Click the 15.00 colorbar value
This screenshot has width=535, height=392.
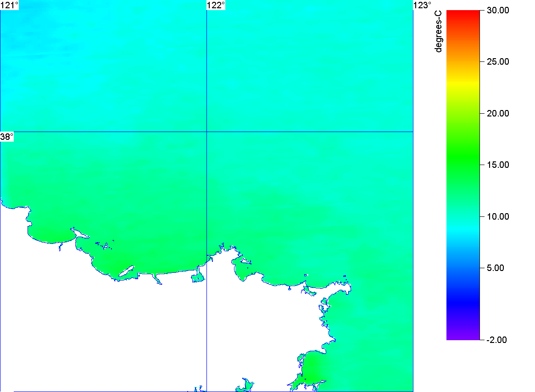498,165
